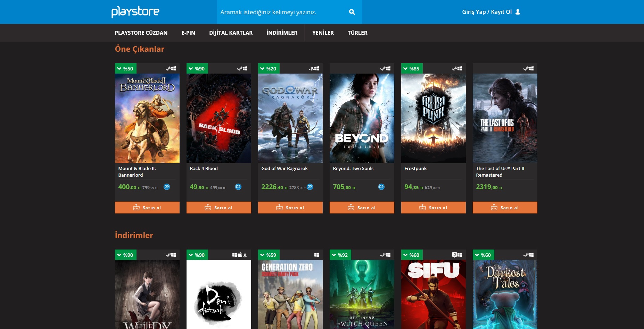Click the %20 discount badge on God of War
644x329 pixels.
[x=269, y=69]
